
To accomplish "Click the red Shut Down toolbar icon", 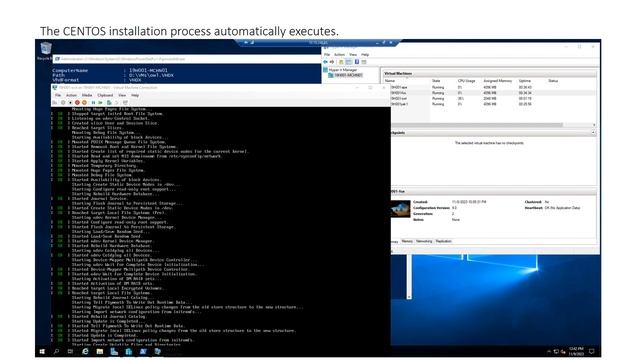I will [78, 102].
